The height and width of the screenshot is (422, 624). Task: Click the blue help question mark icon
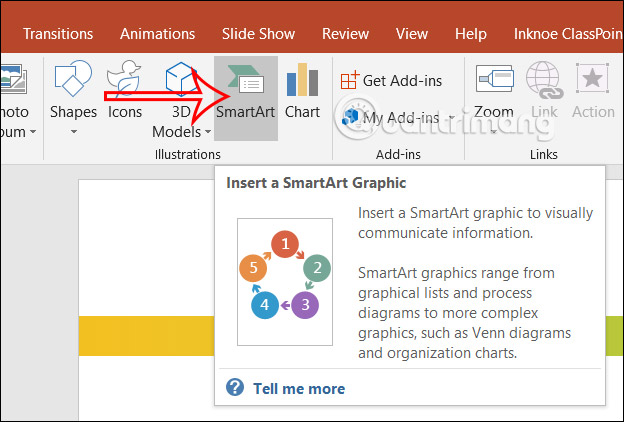pos(235,388)
